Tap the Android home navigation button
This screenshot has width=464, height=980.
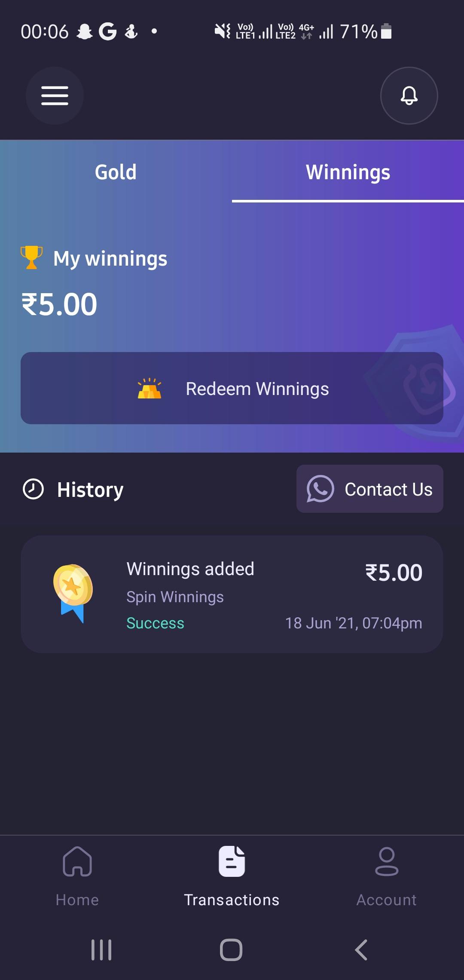231,949
